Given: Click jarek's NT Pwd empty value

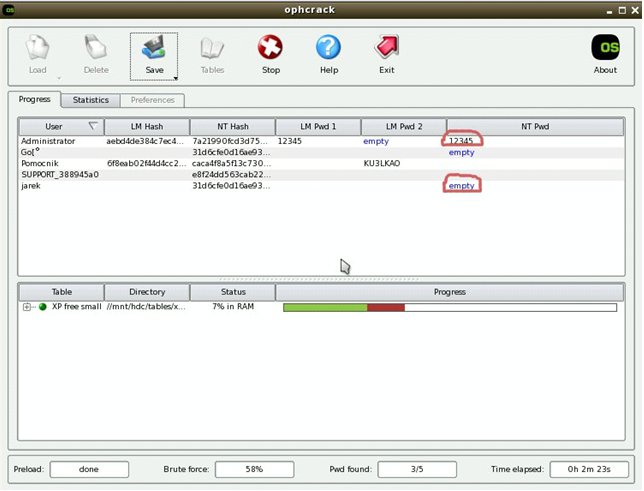Looking at the screenshot, I should tap(461, 186).
